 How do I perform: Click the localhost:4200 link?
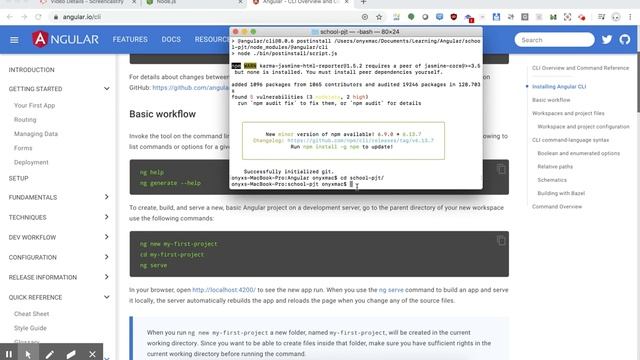coord(224,290)
